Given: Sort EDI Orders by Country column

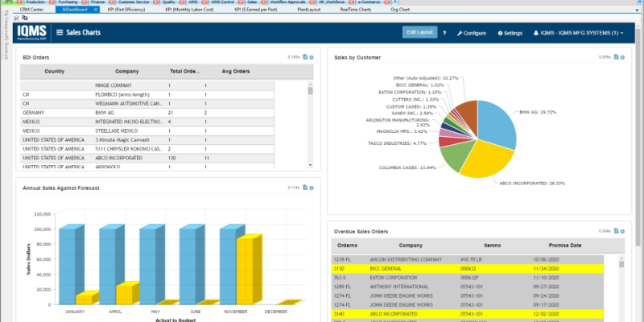Looking at the screenshot, I should click(x=55, y=72).
